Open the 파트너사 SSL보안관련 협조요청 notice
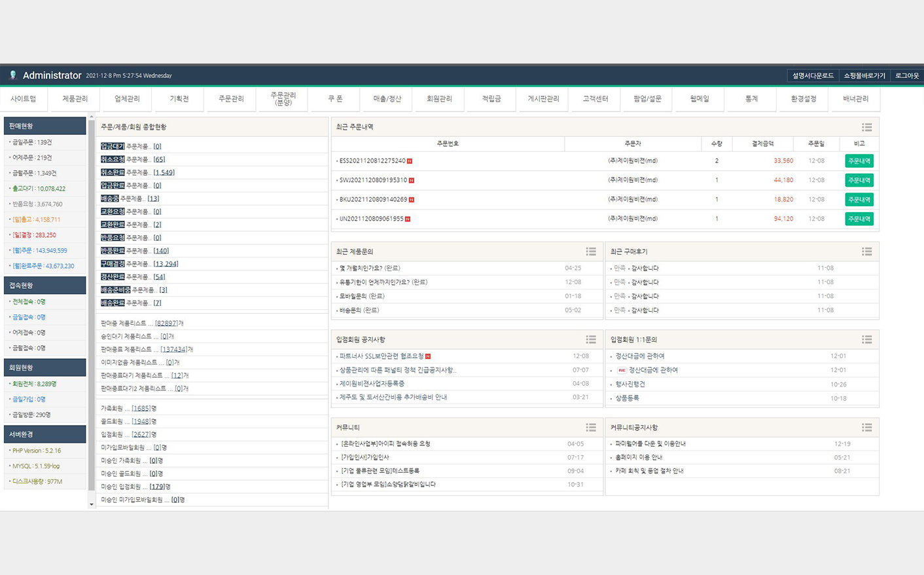The image size is (924, 575). [381, 356]
